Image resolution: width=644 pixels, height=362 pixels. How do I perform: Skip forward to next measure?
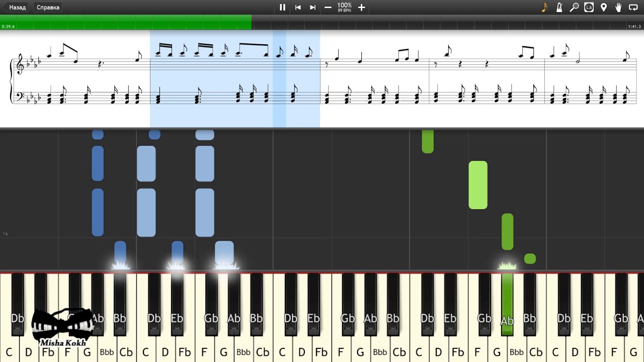click(x=312, y=8)
